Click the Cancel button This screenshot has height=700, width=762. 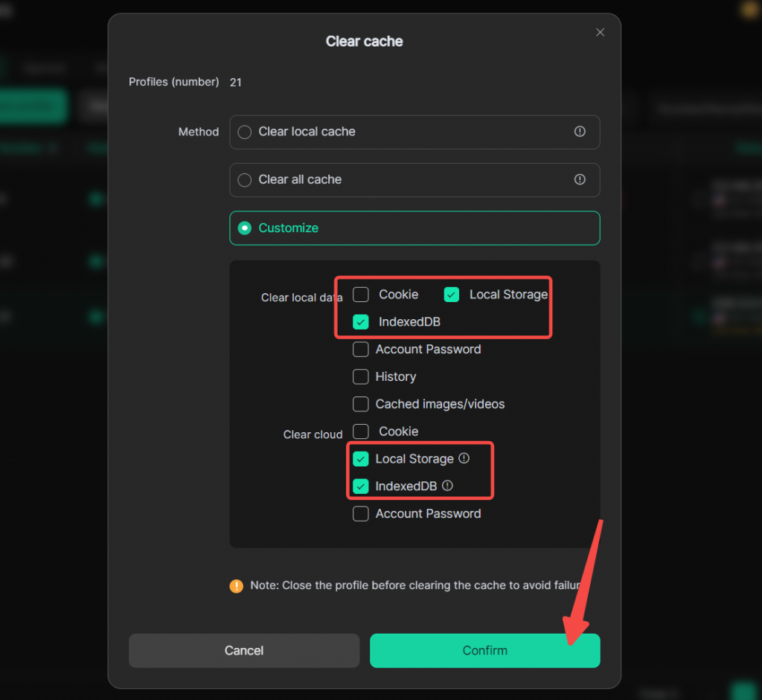pyautogui.click(x=244, y=650)
